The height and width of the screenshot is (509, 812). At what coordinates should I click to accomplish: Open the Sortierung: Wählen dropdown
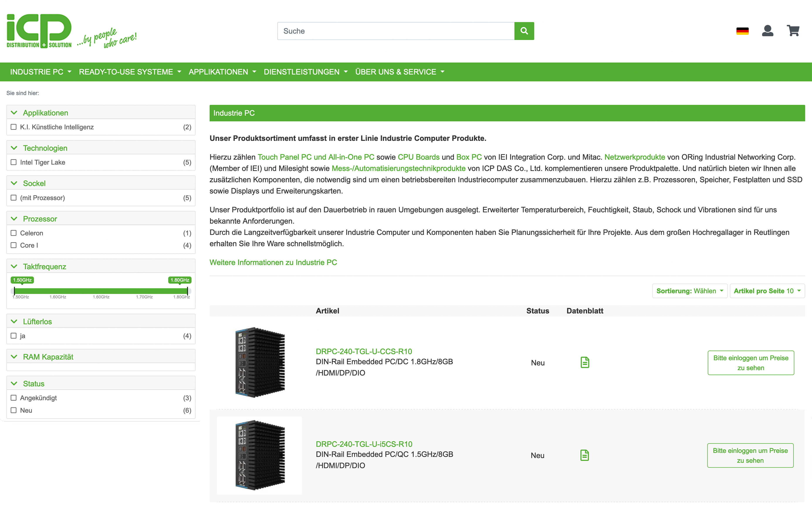tap(690, 291)
